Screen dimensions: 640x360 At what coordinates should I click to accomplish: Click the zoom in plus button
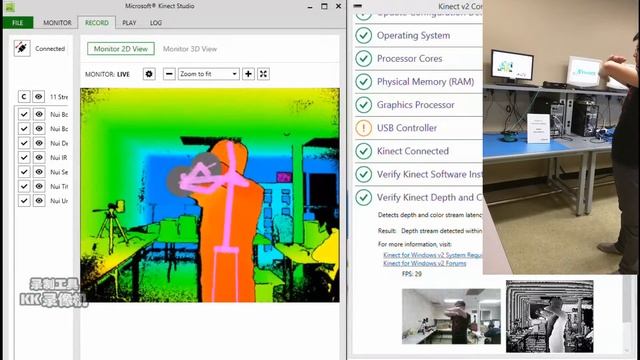pyautogui.click(x=248, y=74)
